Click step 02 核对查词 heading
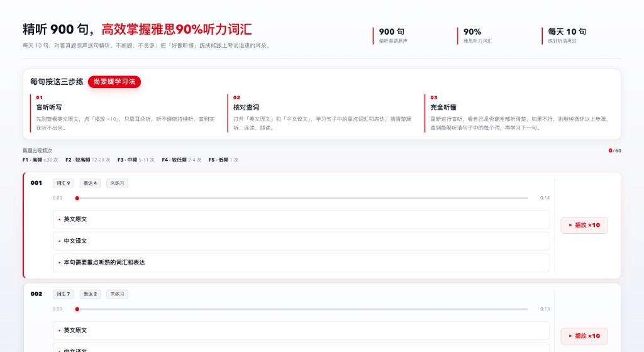Screen dimensions: 644x352 pos(246,107)
